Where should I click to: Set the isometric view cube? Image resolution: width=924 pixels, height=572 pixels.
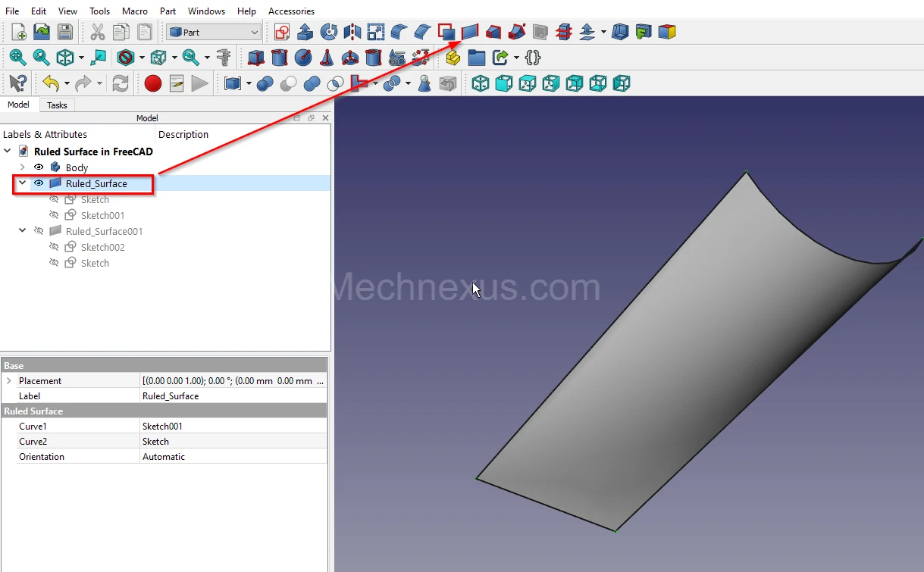(x=481, y=83)
